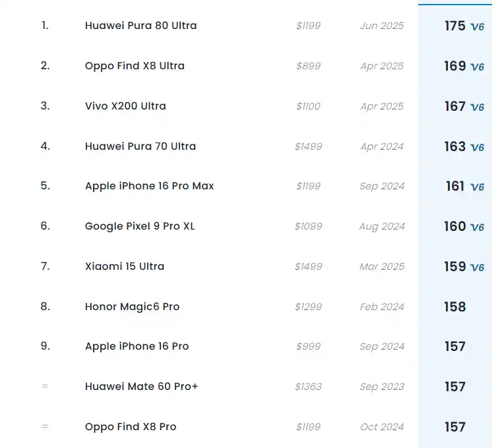Click V6 badge next to Vivo X200 Ultra score
The width and height of the screenshot is (498, 448).
pyautogui.click(x=477, y=108)
